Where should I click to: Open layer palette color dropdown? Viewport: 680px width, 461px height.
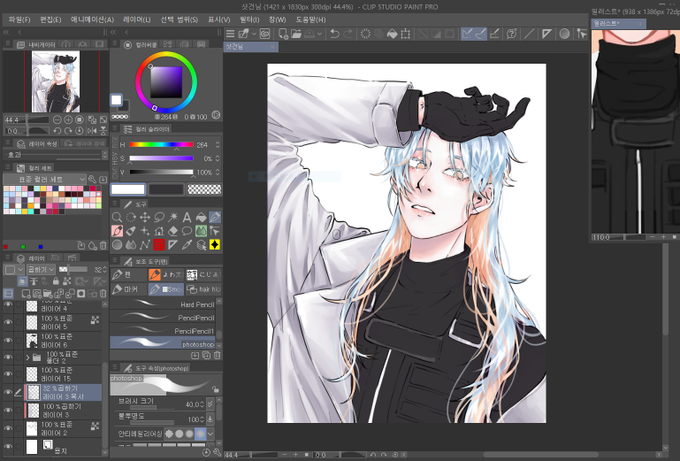pyautogui.click(x=14, y=269)
